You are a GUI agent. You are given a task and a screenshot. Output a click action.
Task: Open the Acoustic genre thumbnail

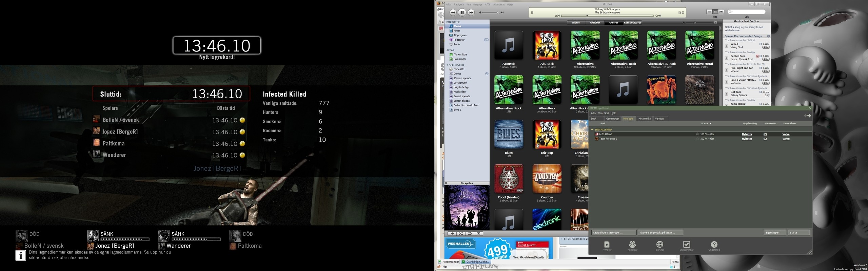point(509,45)
